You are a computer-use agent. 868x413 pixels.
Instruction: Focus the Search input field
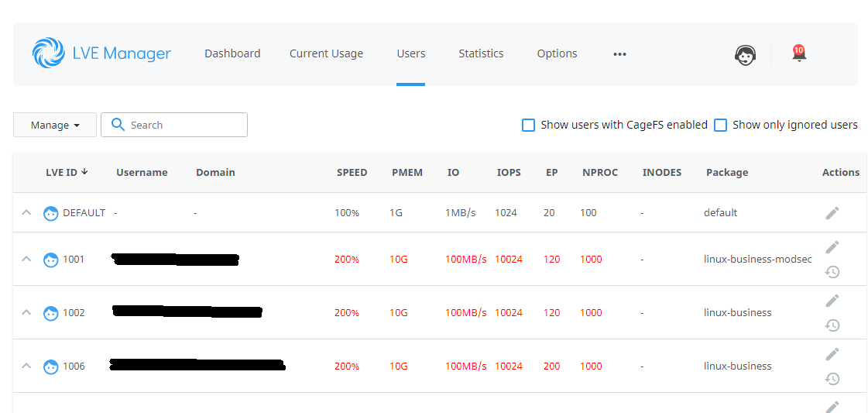(173, 125)
